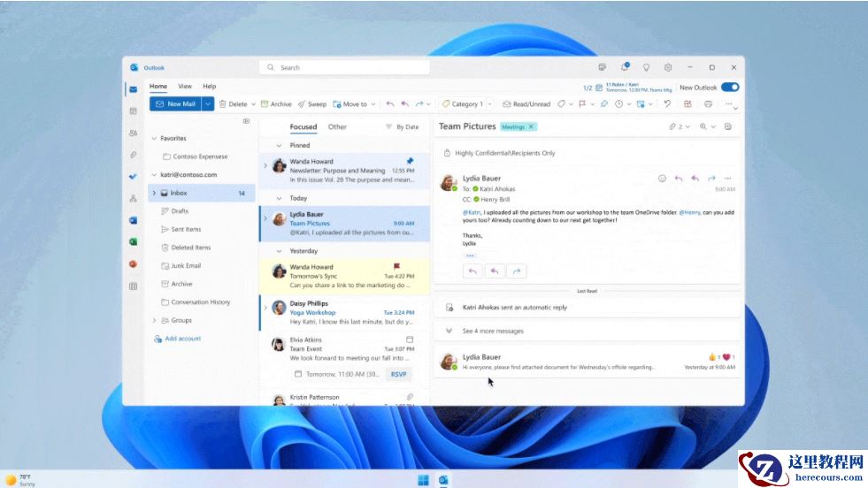This screenshot has width=868, height=488.
Task: Toggle the folder pane collapse icon
Action: coord(246,121)
